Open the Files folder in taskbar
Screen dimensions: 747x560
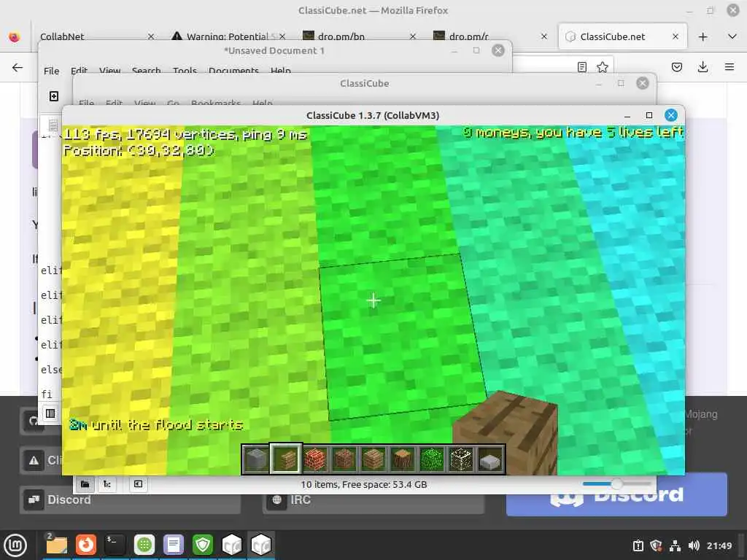57,545
